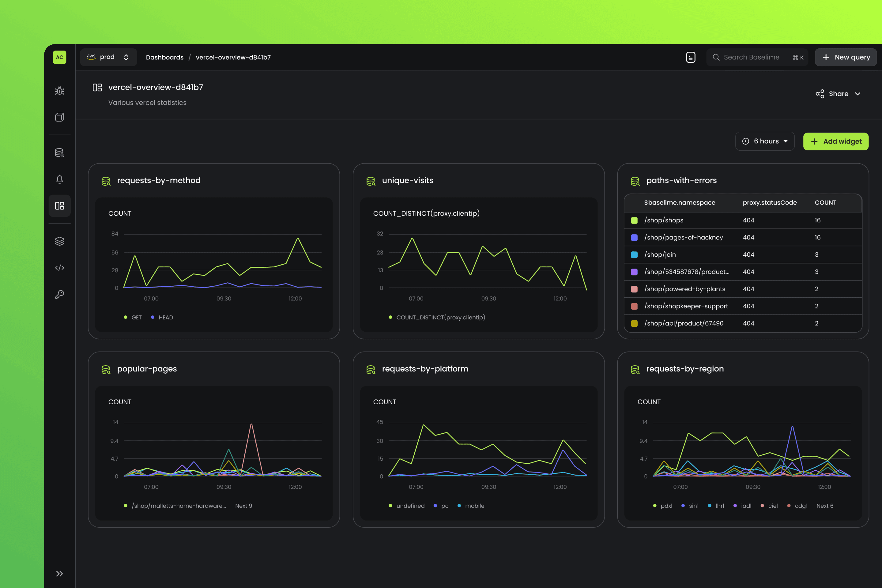Click the New query button
Image resolution: width=882 pixels, height=588 pixels.
[845, 57]
